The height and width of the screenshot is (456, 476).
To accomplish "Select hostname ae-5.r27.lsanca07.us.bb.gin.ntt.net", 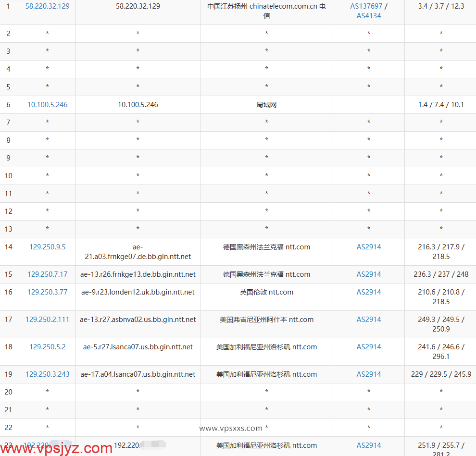I will point(138,347).
